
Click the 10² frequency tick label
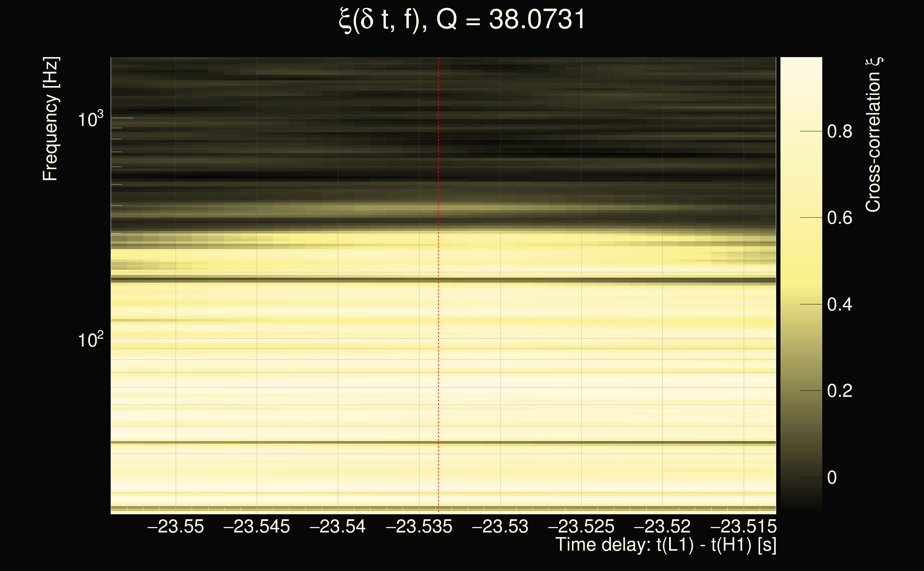click(90, 340)
